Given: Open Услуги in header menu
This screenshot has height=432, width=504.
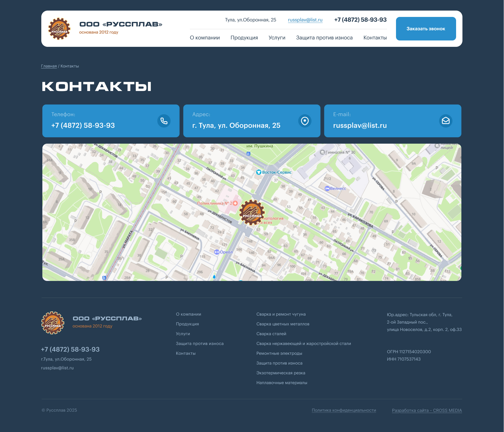Looking at the screenshot, I should [x=277, y=38].
